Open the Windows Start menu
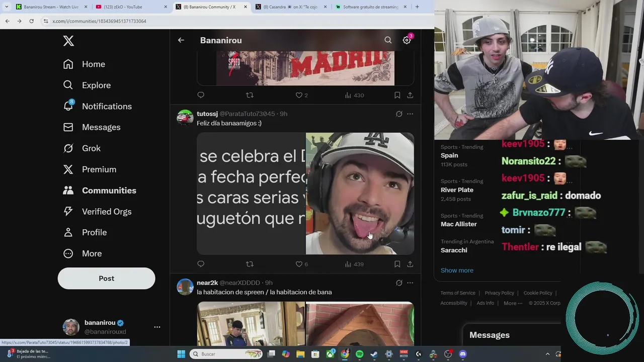644x362 pixels. [181, 354]
